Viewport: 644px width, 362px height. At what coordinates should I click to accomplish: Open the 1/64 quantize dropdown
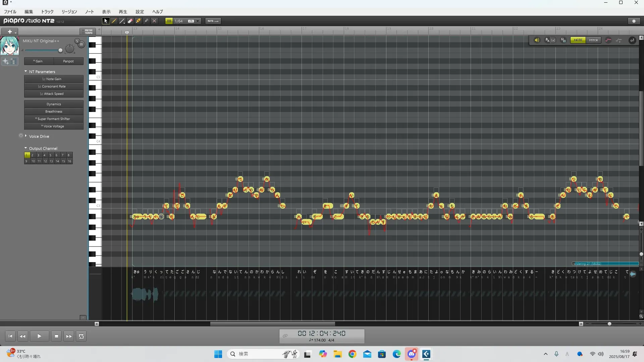[x=198, y=21]
